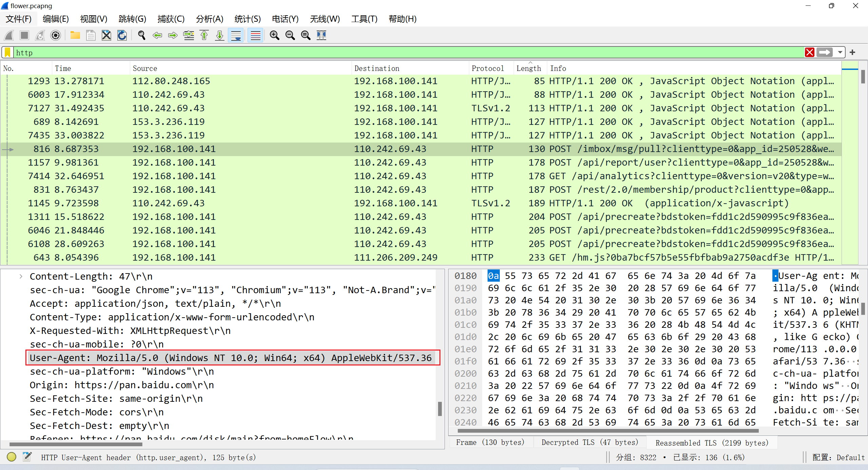The image size is (868, 470).
Task: Toggle auto-scroll during live capture
Action: pos(236,35)
